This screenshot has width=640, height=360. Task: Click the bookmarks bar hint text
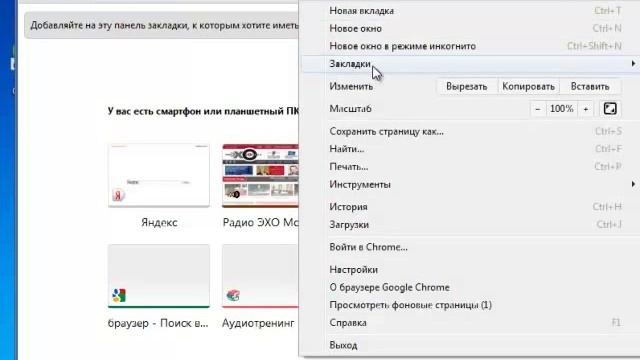coord(164,25)
